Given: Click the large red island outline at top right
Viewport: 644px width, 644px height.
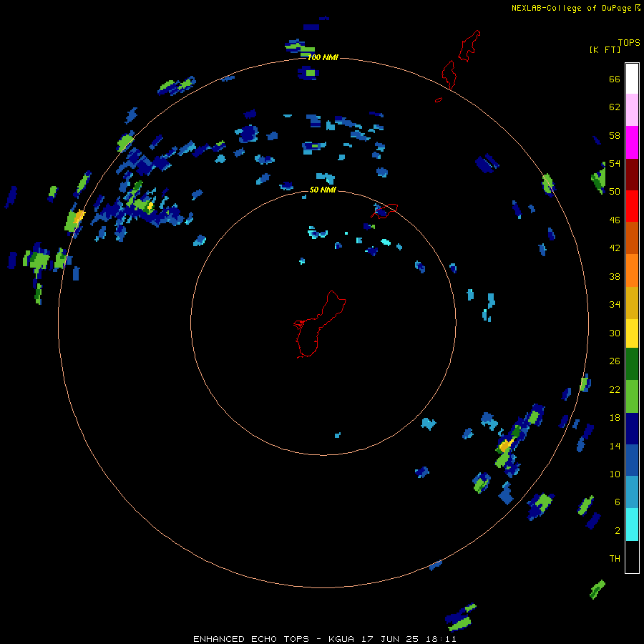Looking at the screenshot, I should [469, 46].
